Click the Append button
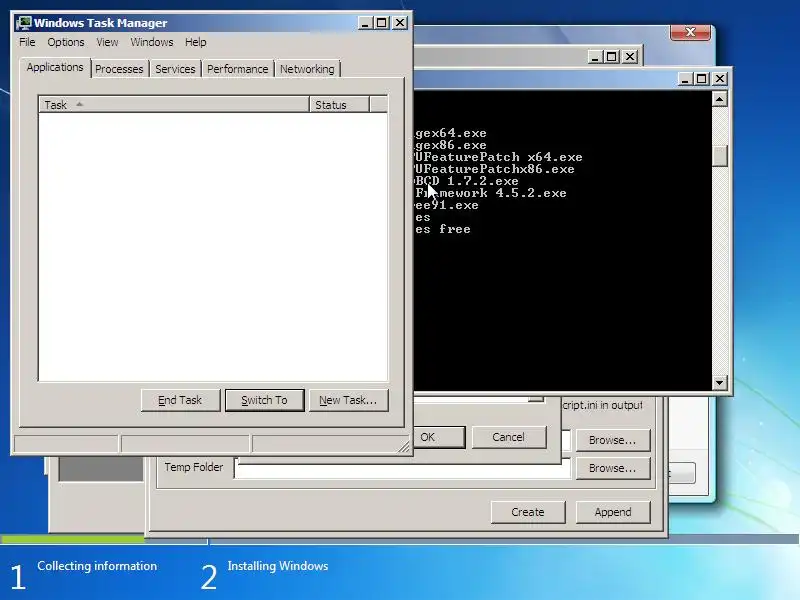800x600 pixels. pyautogui.click(x=613, y=512)
